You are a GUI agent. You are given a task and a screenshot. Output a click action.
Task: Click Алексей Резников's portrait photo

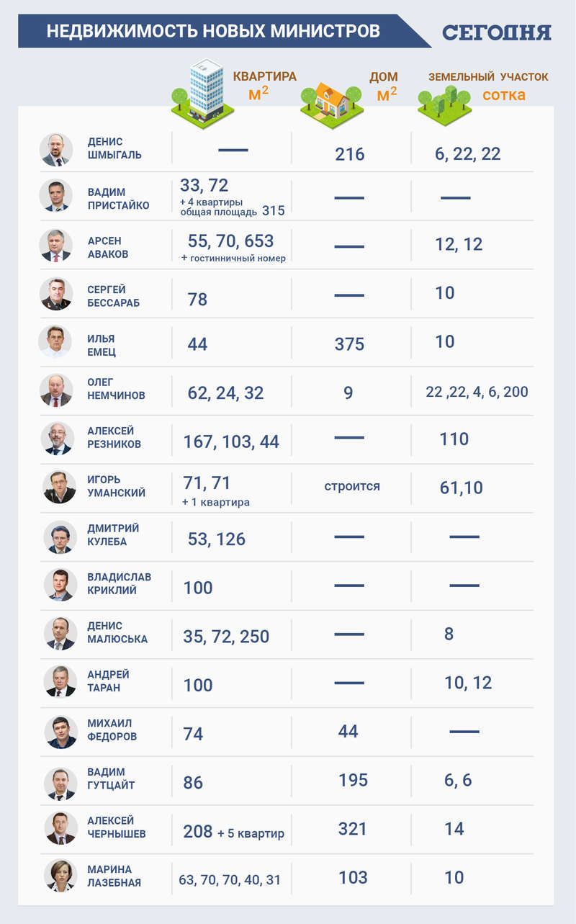(x=56, y=438)
